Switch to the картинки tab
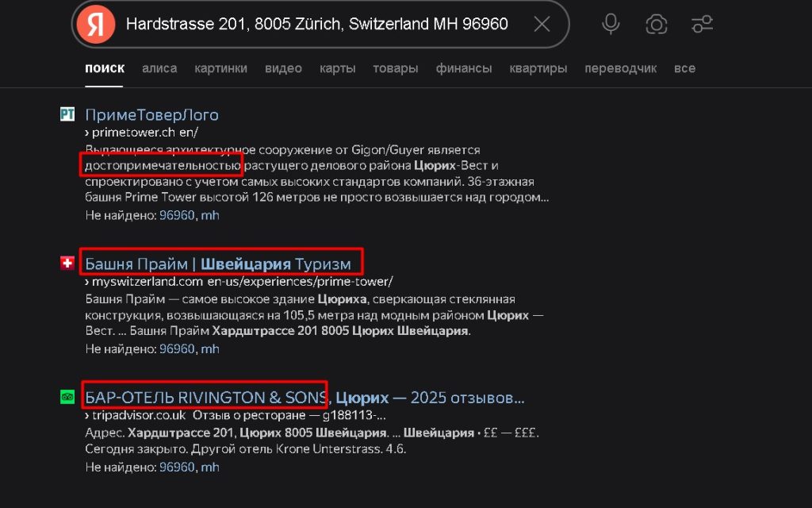Screen dimensions: 812x508 [220, 68]
